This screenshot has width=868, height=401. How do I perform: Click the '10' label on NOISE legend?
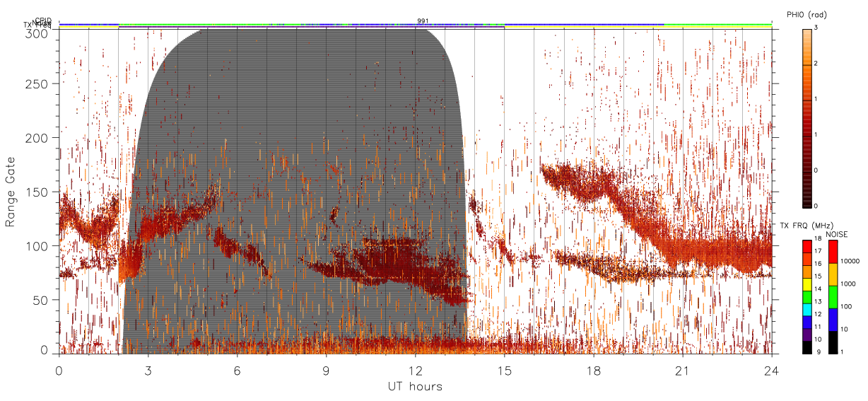coord(844,329)
